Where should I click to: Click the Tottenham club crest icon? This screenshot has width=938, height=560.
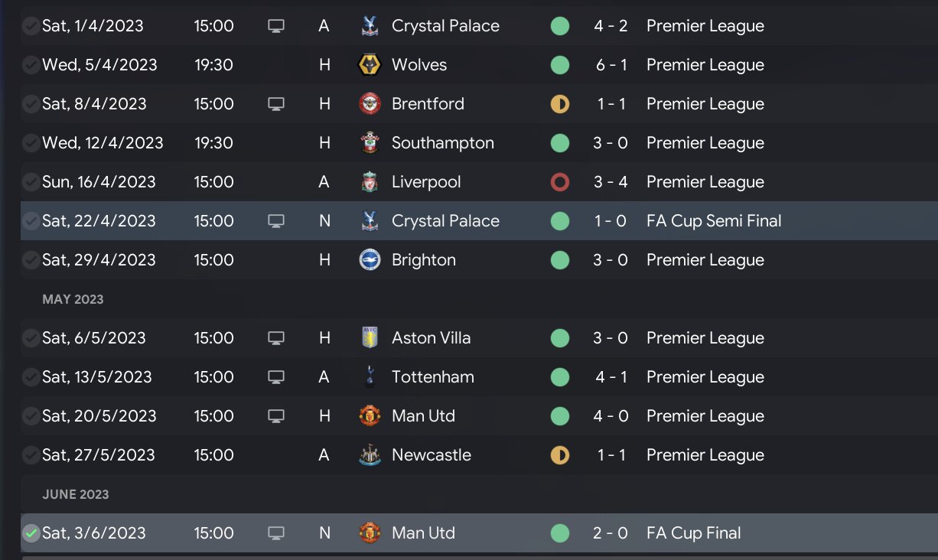[370, 377]
